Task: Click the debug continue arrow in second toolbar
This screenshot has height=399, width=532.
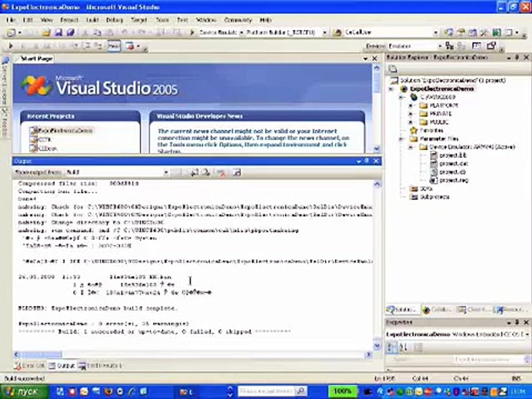Action: point(11,46)
